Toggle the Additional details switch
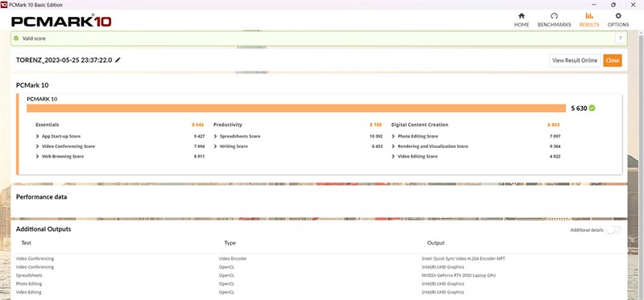 point(613,230)
